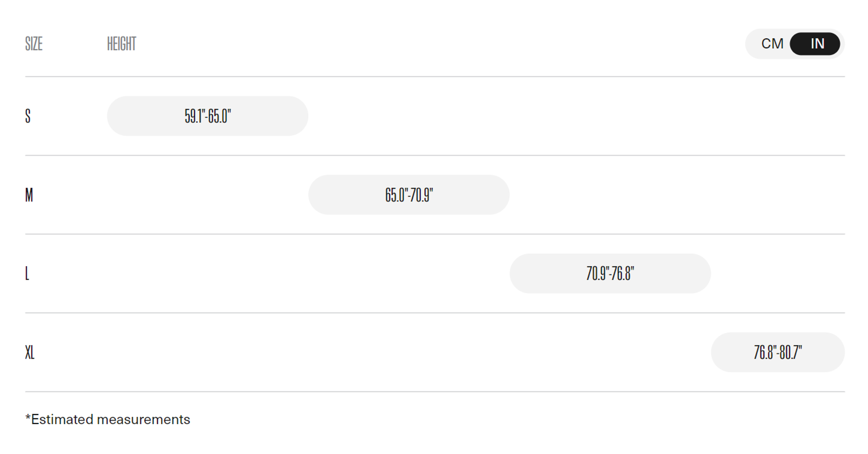Image resolution: width=868 pixels, height=454 pixels.
Task: Click the large height text 70.9"-76.8"
Action: pos(610,273)
